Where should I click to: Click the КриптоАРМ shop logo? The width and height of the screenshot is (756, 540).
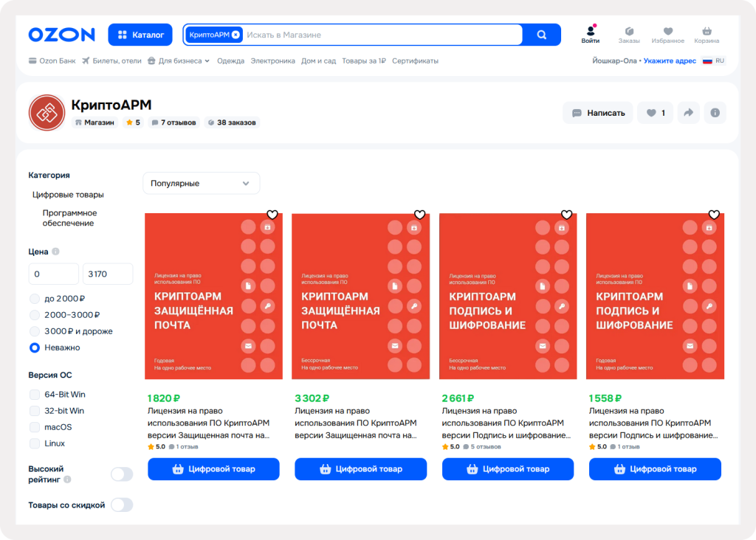click(x=47, y=113)
